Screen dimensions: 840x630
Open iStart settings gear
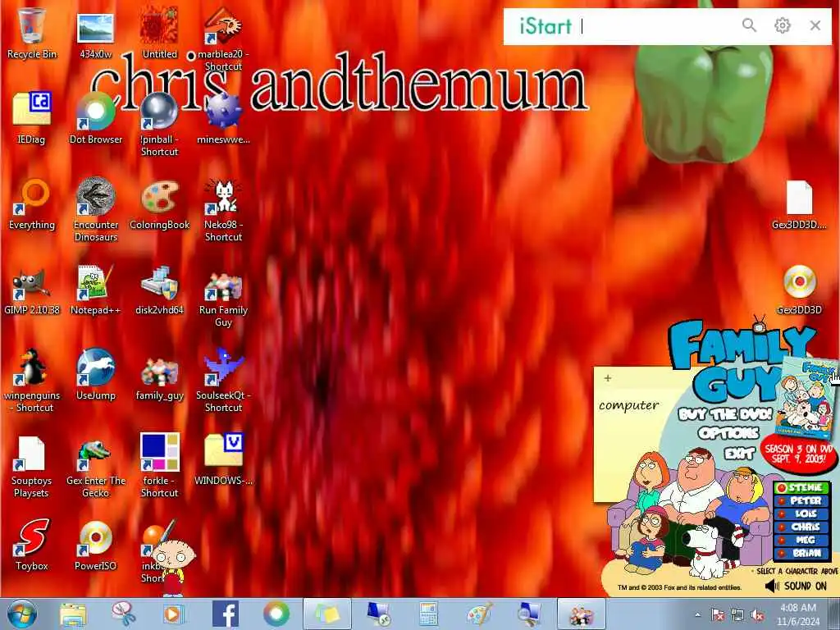pos(782,25)
